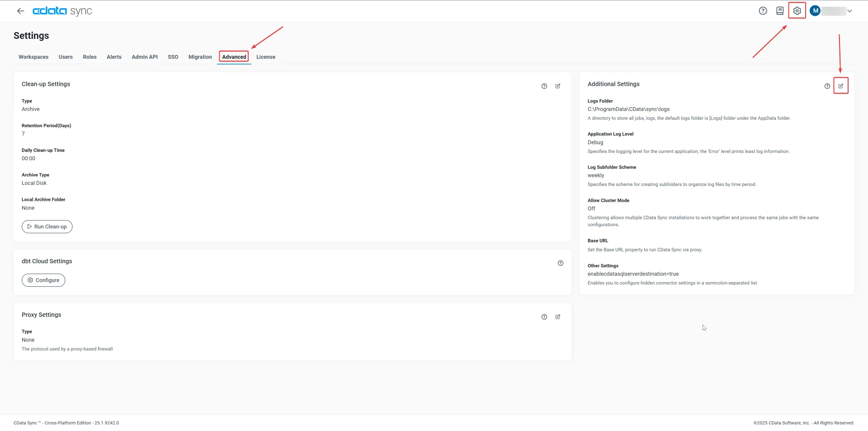Click the CData Sync version text in footer
This screenshot has height=431, width=868.
pos(66,423)
